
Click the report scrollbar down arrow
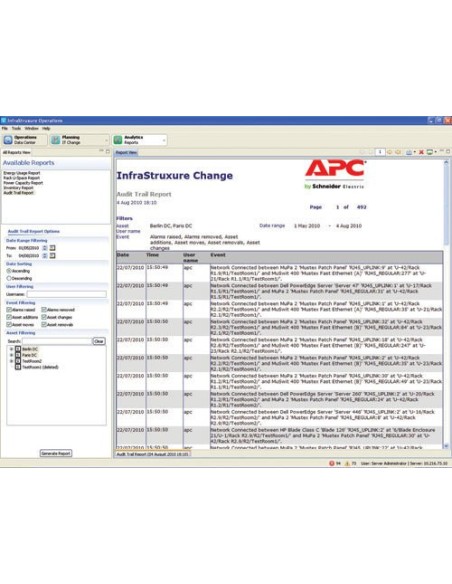[x=446, y=446]
